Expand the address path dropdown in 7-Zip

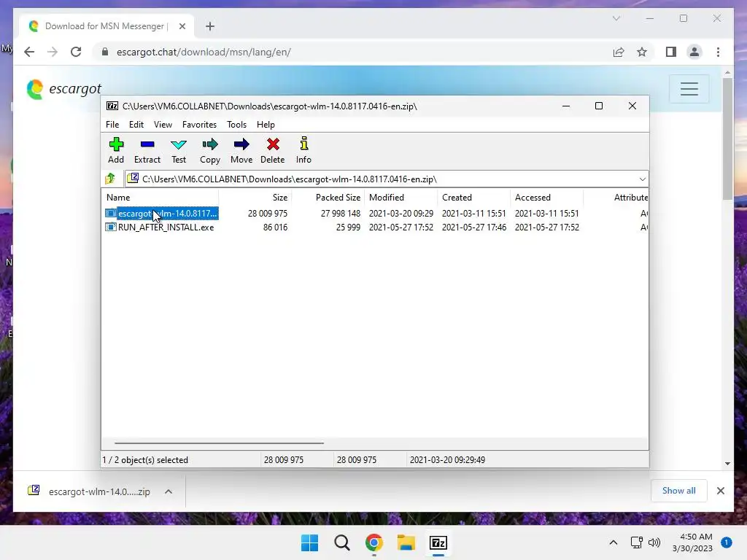(x=642, y=179)
